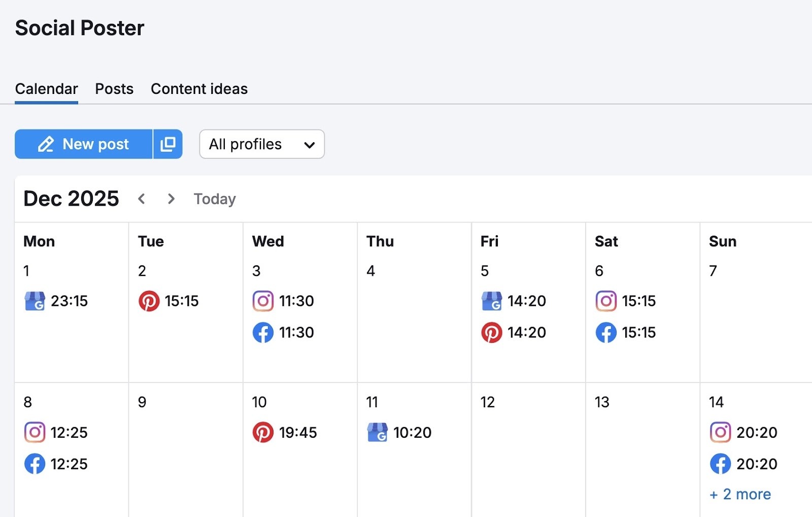
Task: Click the Facebook 15:15 icon on December 6
Action: [x=606, y=333]
